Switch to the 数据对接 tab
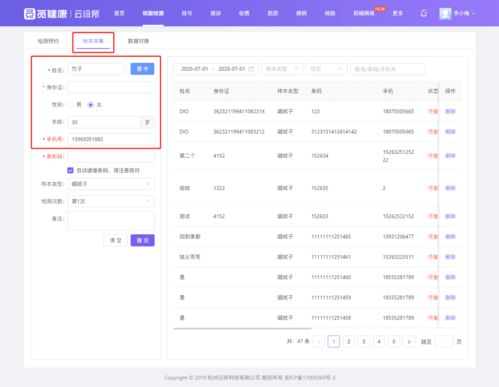499x387 pixels. pyautogui.click(x=138, y=41)
